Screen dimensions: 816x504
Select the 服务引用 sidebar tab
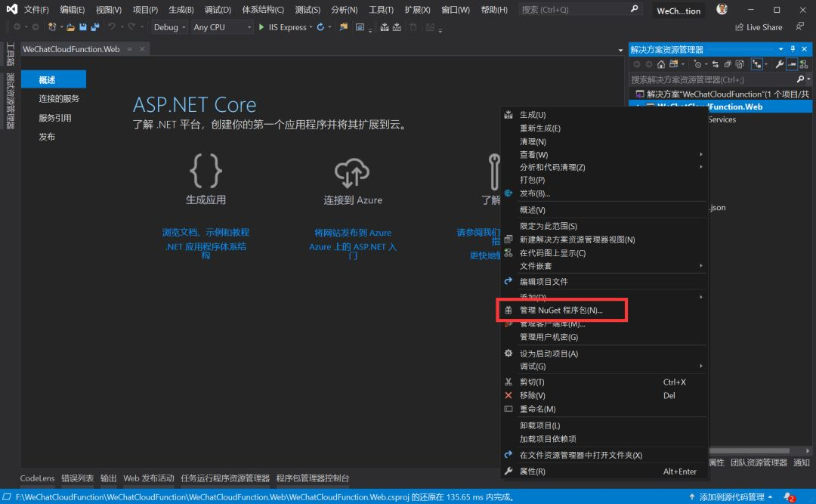[x=54, y=118]
